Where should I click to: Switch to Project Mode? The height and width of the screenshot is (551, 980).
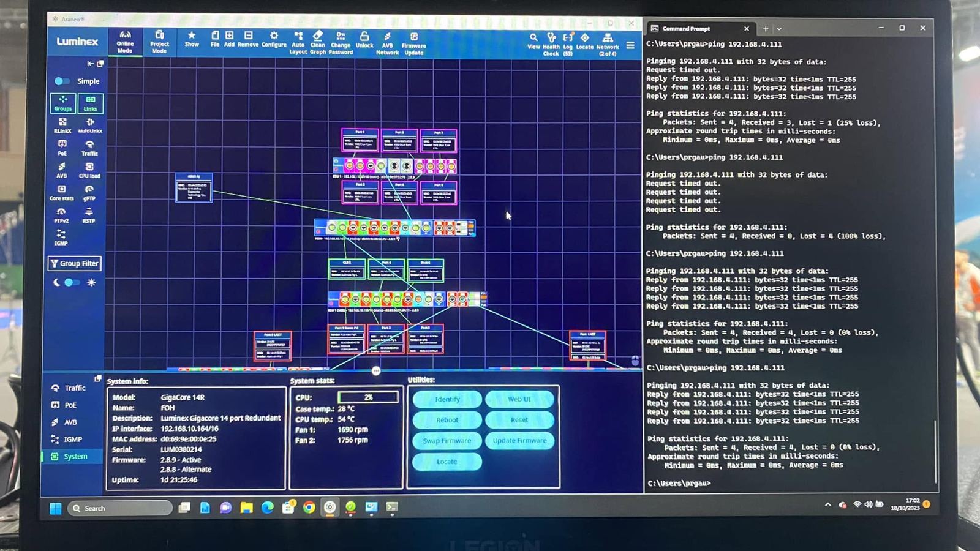159,42
